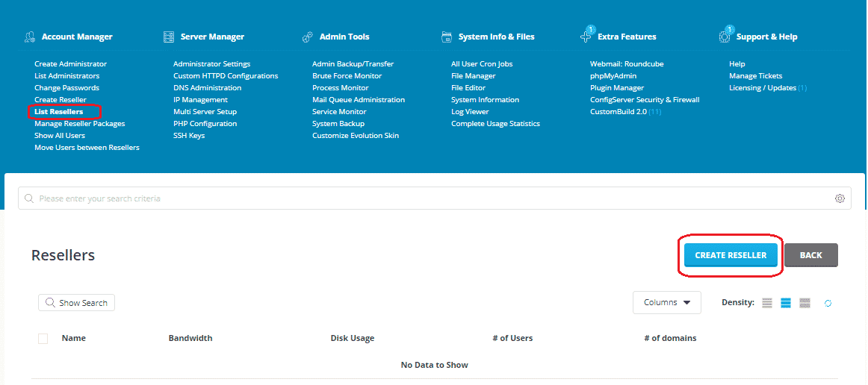Screen dimensions: 868x385
Task: Click the Account Manager section icon
Action: 30,37
